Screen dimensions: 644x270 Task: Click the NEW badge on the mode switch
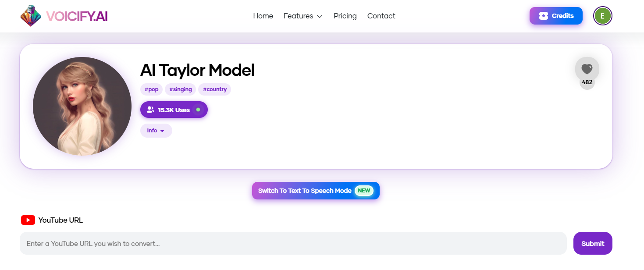tap(364, 191)
